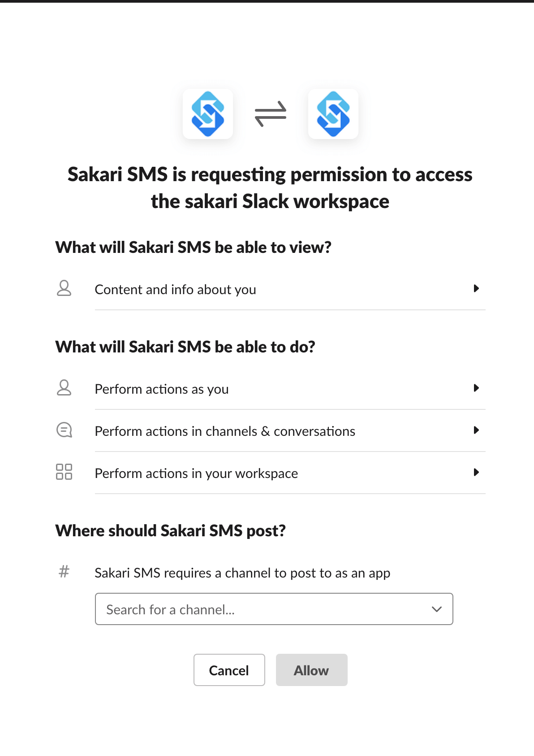Select Perform actions as you row
Viewport: 534px width, 756px height.
(x=271, y=389)
